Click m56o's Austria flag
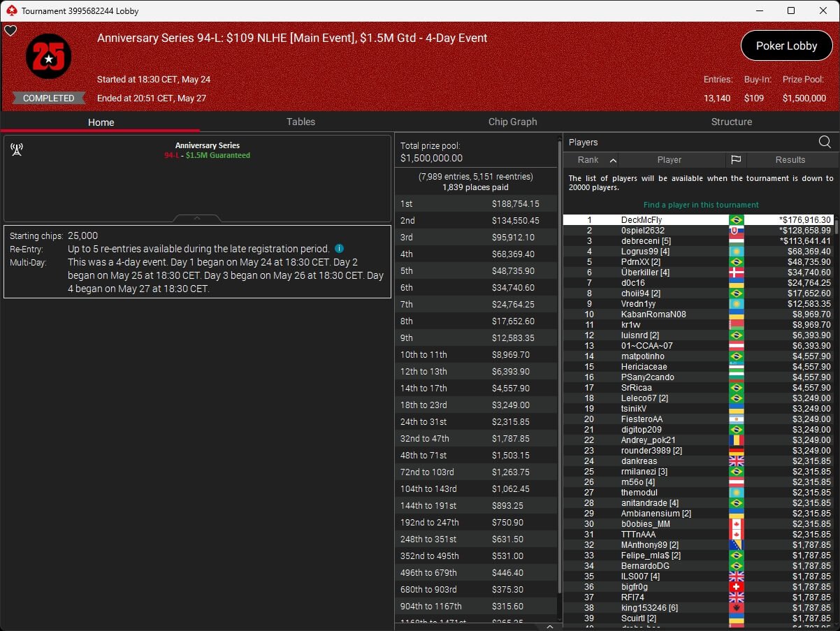Image resolution: width=840 pixels, height=631 pixels. point(736,482)
